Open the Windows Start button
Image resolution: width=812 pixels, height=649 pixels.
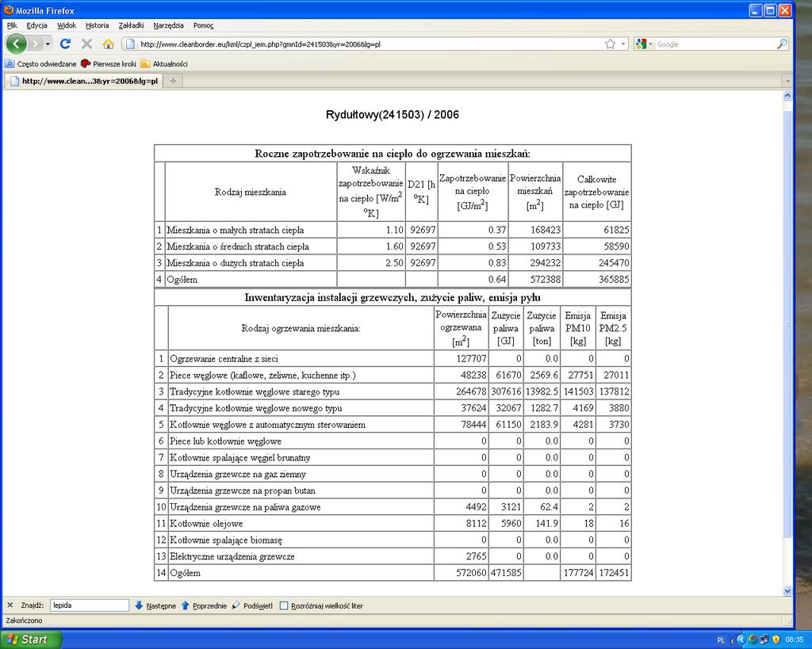31,639
